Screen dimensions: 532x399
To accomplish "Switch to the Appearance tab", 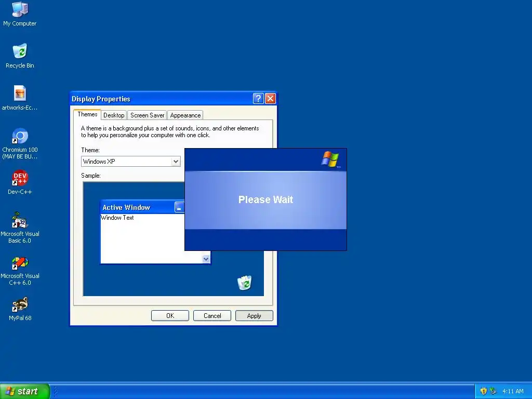I will (185, 115).
